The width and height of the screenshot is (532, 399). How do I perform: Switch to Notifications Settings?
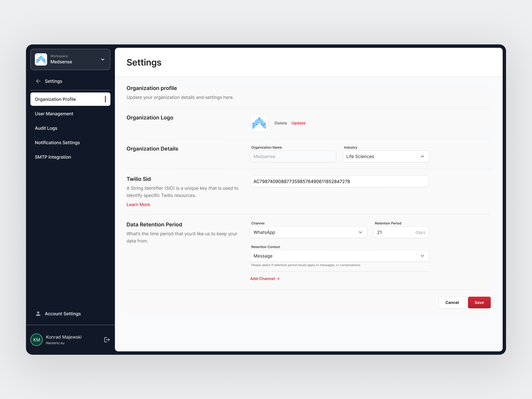(57, 142)
